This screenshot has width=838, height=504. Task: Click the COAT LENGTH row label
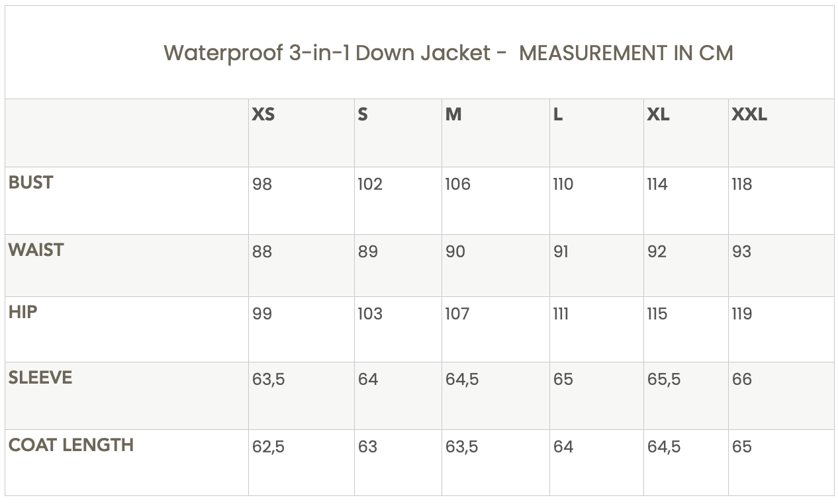(x=71, y=445)
